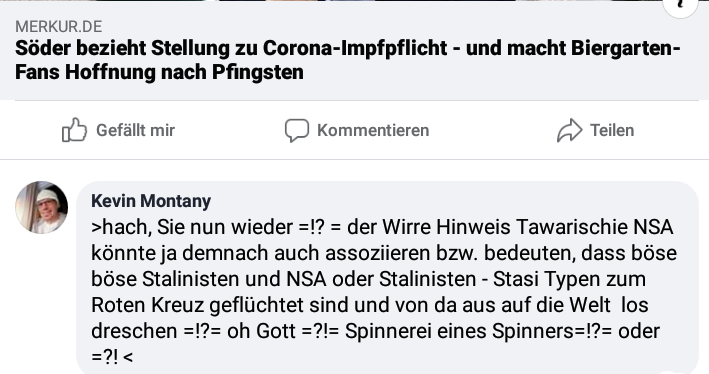Click the curved arrow share icon
This screenshot has width=709, height=374.
click(569, 130)
